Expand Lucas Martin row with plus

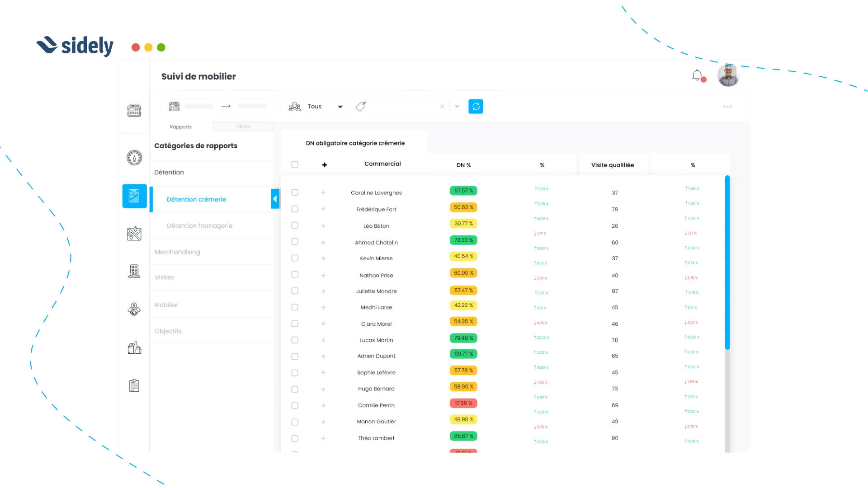click(x=323, y=340)
